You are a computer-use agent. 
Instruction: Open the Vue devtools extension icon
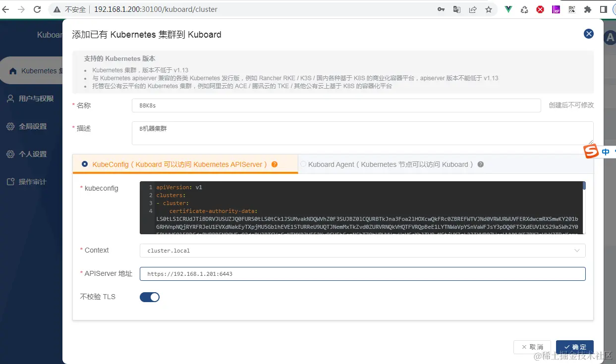coord(508,9)
